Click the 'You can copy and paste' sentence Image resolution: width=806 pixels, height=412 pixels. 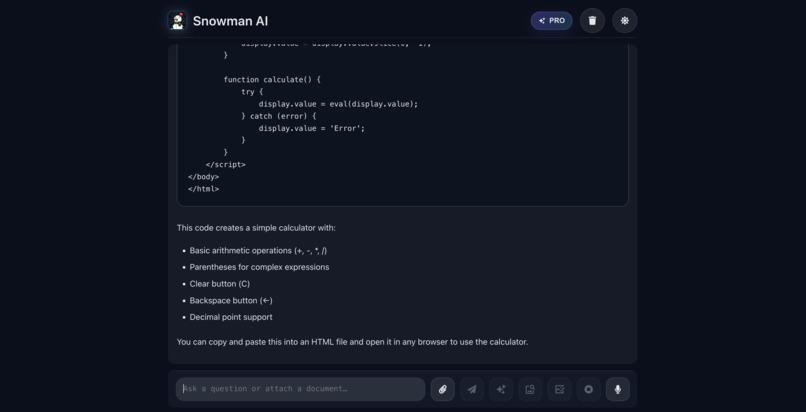coord(352,342)
